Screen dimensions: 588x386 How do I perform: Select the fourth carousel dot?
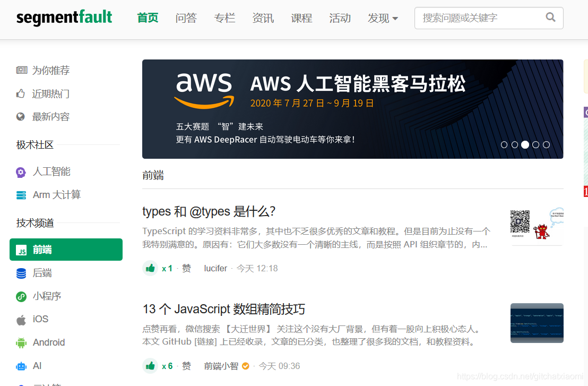[x=535, y=145]
